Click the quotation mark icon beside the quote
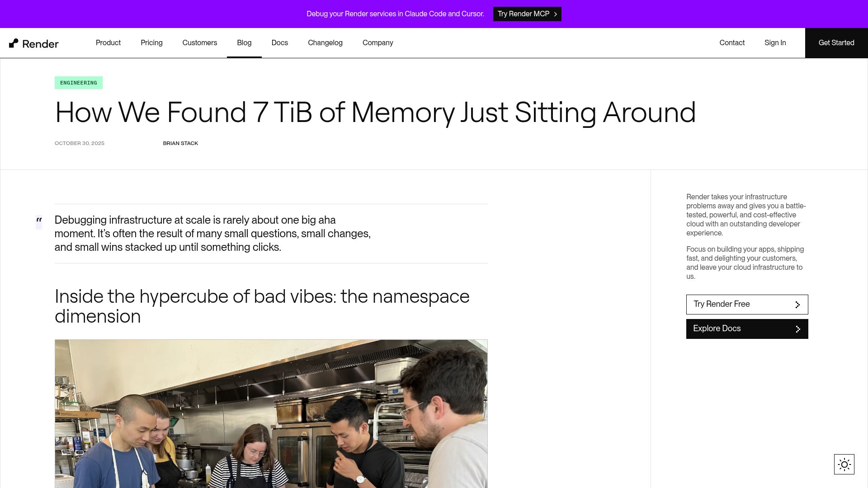Screen dimensions: 868x488 pyautogui.click(x=39, y=222)
